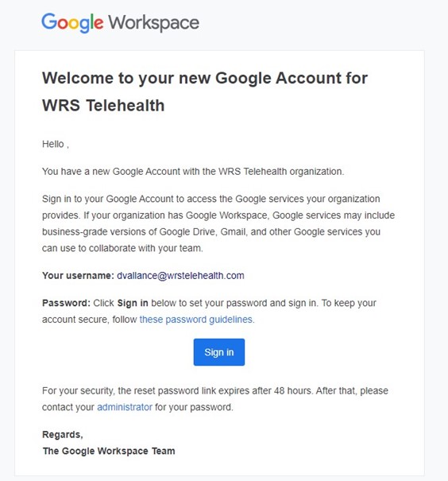Click the You have a new Google Account sentence

click(x=193, y=172)
